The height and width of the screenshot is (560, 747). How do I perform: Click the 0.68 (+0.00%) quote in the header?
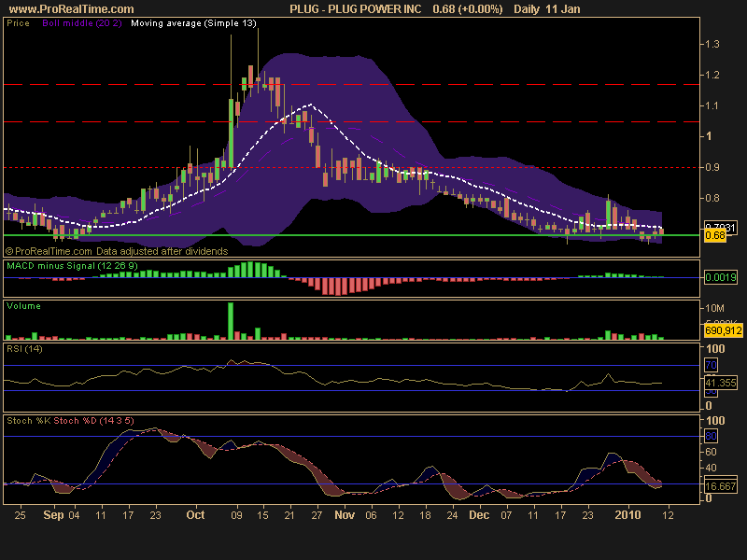click(468, 8)
